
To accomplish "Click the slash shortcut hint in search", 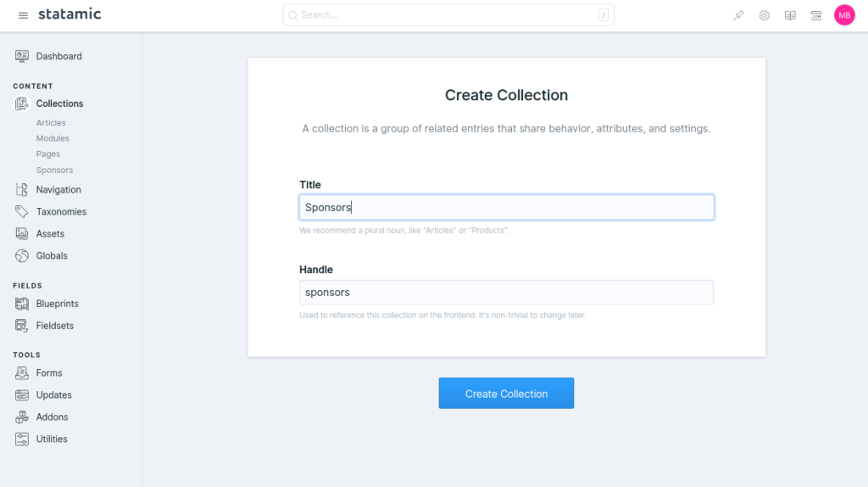I will [x=603, y=15].
